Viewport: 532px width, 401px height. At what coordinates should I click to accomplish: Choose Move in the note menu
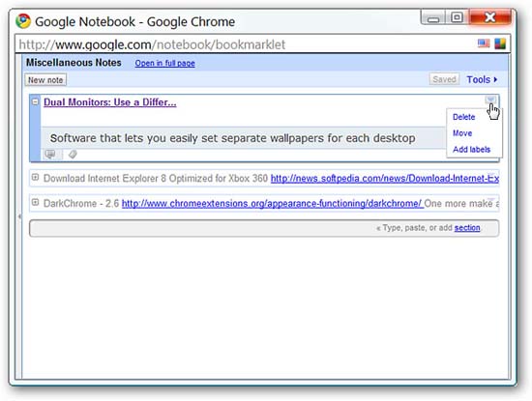[x=462, y=133]
